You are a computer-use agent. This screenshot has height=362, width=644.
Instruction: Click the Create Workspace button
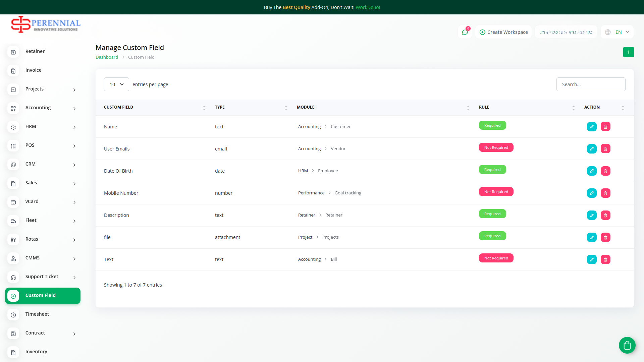503,32
